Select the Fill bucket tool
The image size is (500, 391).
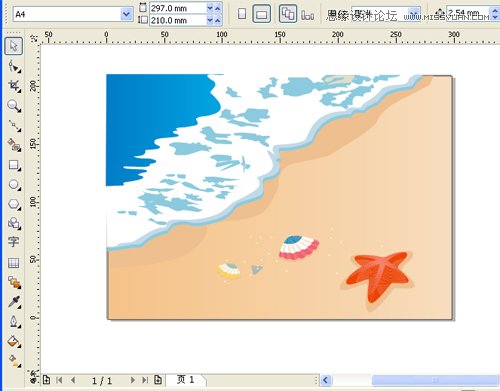(x=14, y=341)
